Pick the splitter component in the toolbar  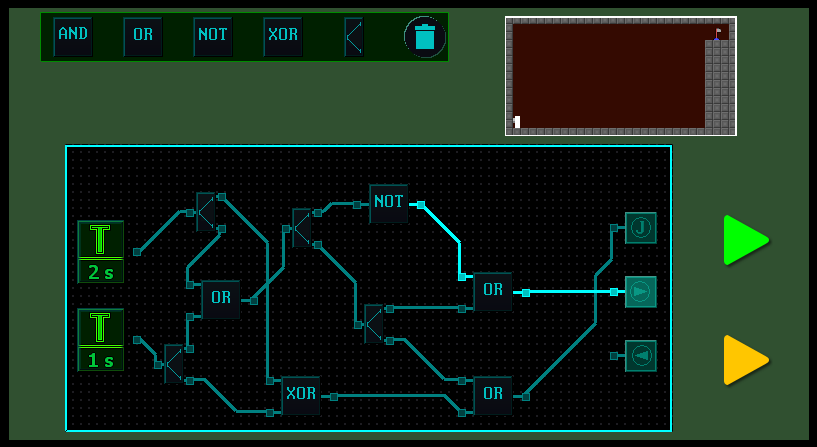pyautogui.click(x=353, y=37)
